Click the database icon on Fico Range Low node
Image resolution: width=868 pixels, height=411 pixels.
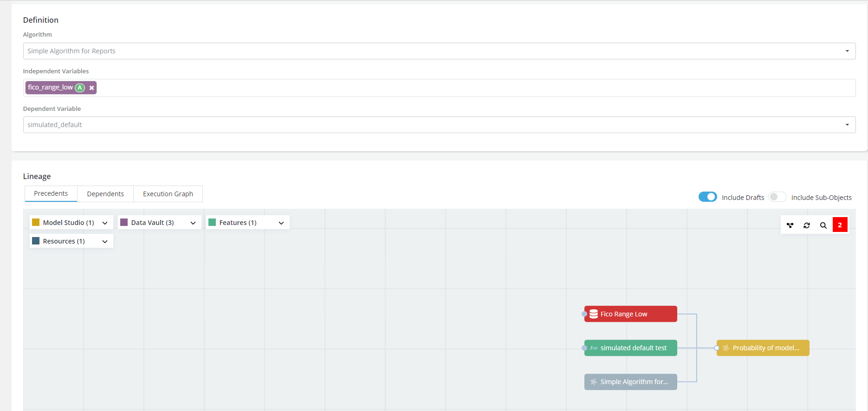[593, 314]
